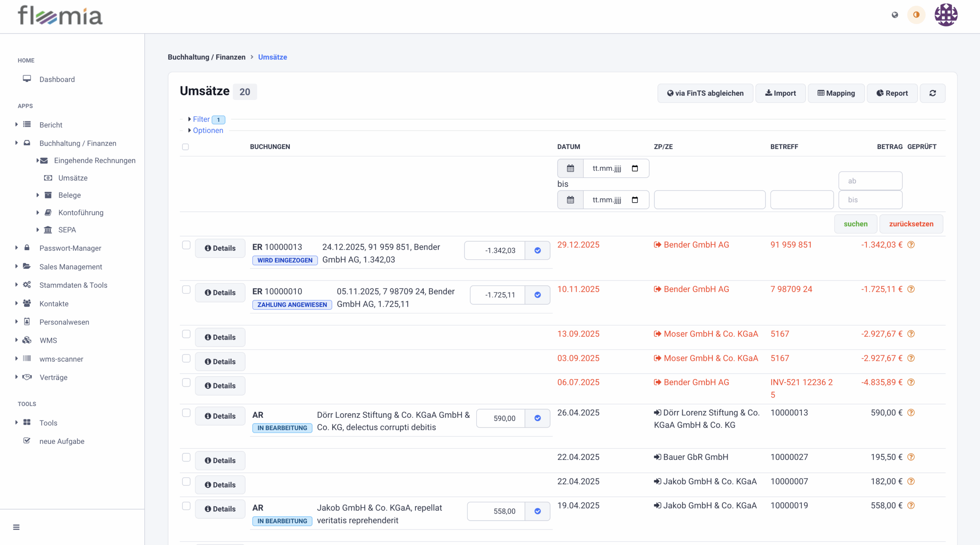Screen dimensions: 980x545
Task: Click the via FinTS abgleichen button
Action: tap(705, 93)
